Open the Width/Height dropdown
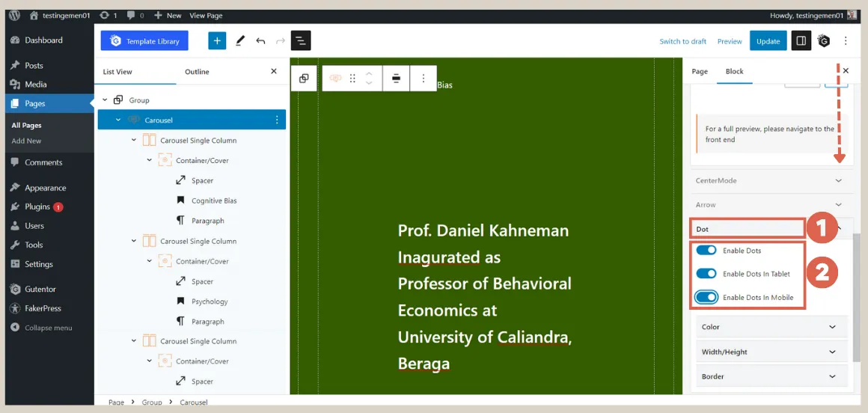Screen dimensions: 868x413 click(x=769, y=352)
